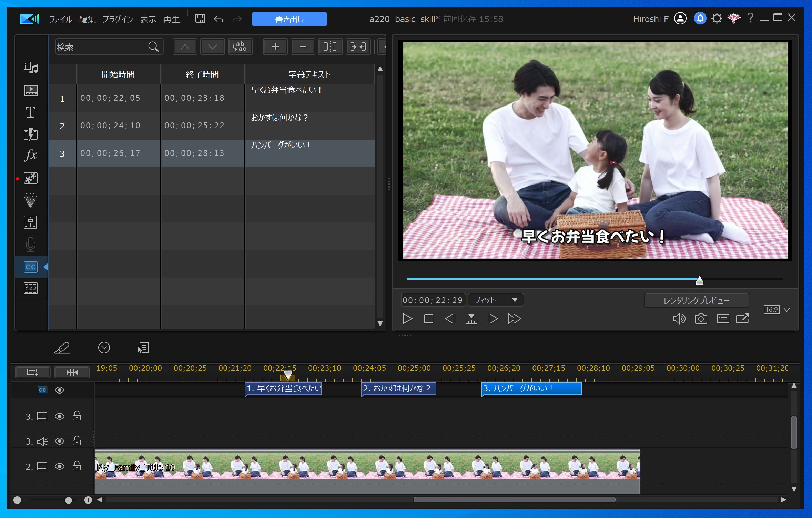This screenshot has height=518, width=812.
Task: Open the 再生 menu
Action: coord(171,19)
